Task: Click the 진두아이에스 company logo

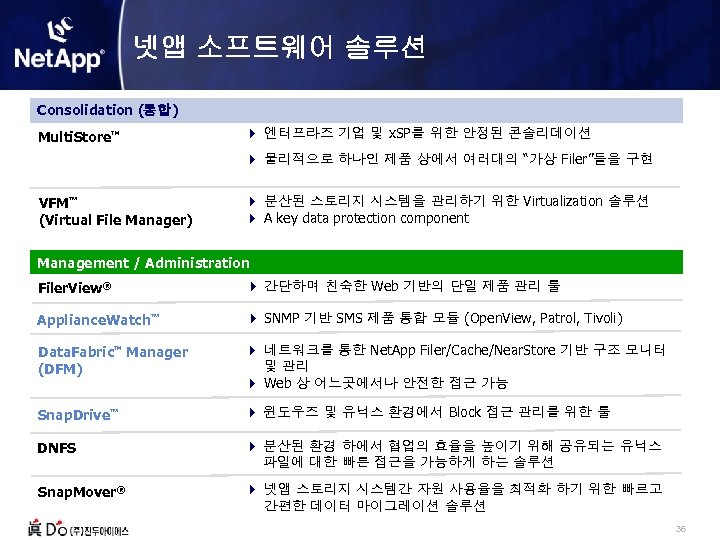Action: click(79, 528)
